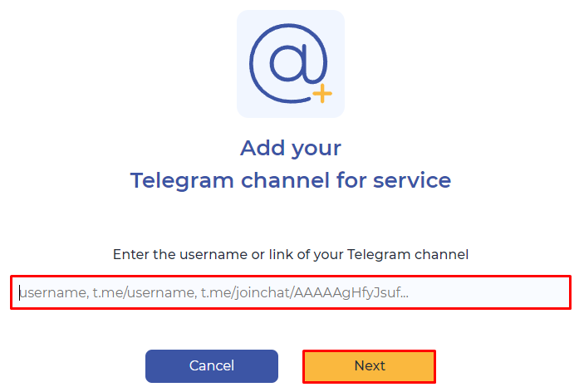The width and height of the screenshot is (579, 392).
Task: Place the cursor at the start of the channel link box
Action: (x=20, y=292)
